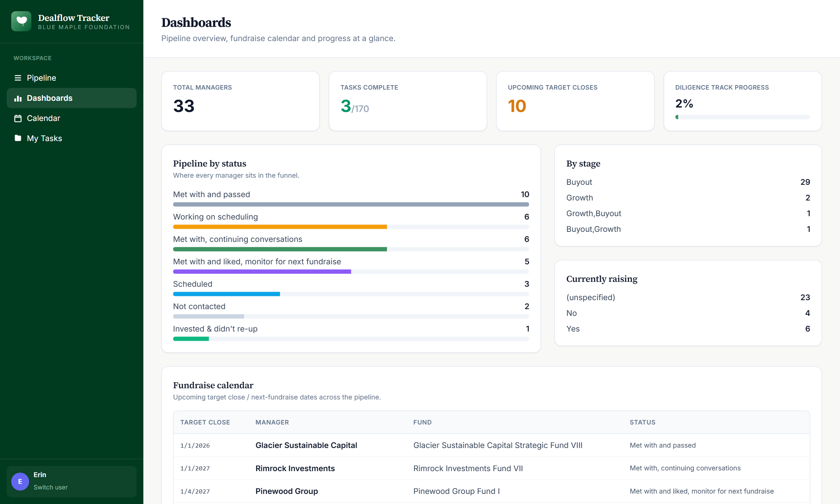The width and height of the screenshot is (840, 504).
Task: Click the Total Managers card value 33
Action: click(x=184, y=106)
